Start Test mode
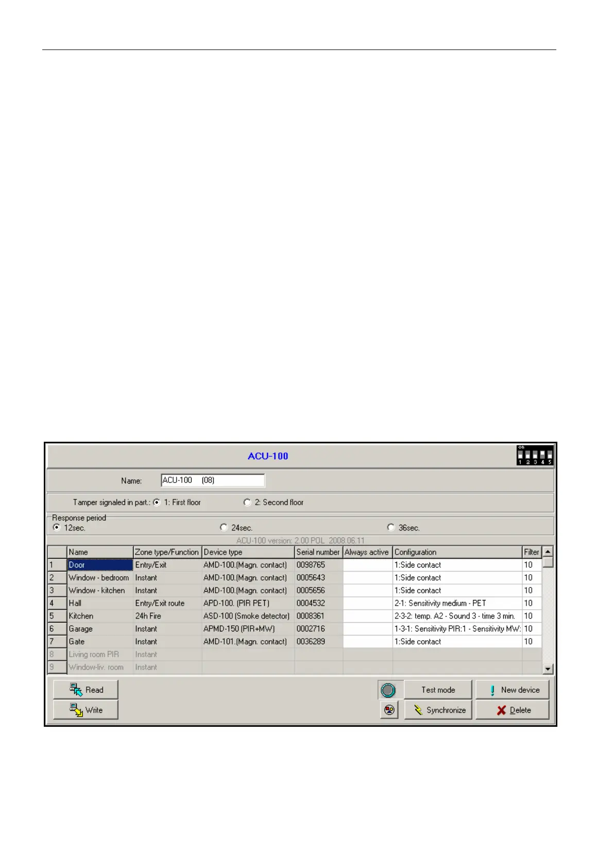Screen dimensions: 613x868 tap(438, 690)
